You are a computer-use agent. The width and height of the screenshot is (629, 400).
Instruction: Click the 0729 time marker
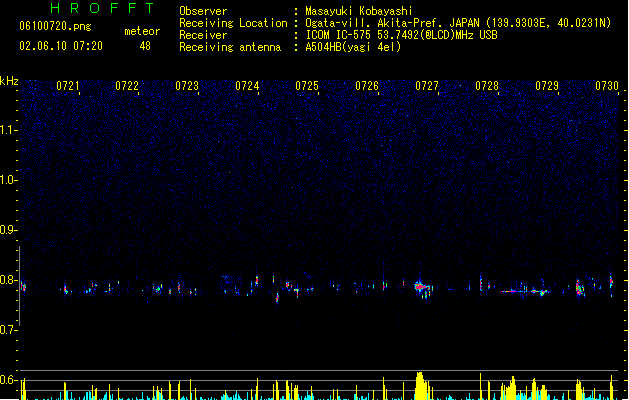547,86
